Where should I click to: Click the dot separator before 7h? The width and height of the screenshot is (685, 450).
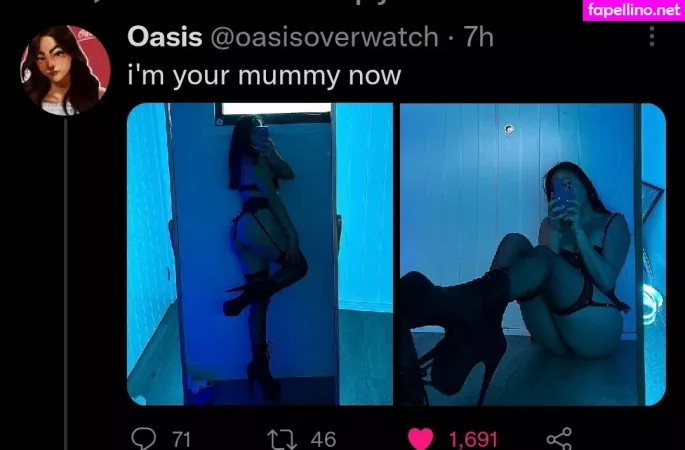(x=451, y=38)
